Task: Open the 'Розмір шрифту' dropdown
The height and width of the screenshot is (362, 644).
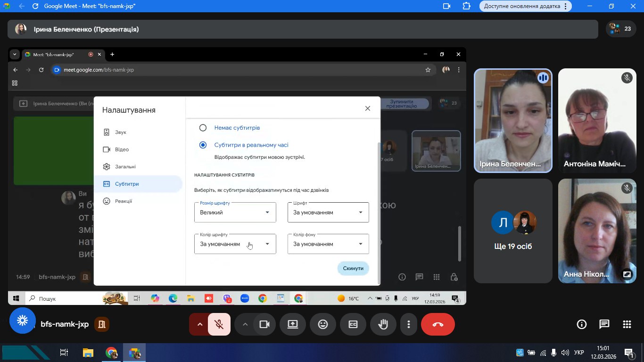Action: tap(235, 213)
